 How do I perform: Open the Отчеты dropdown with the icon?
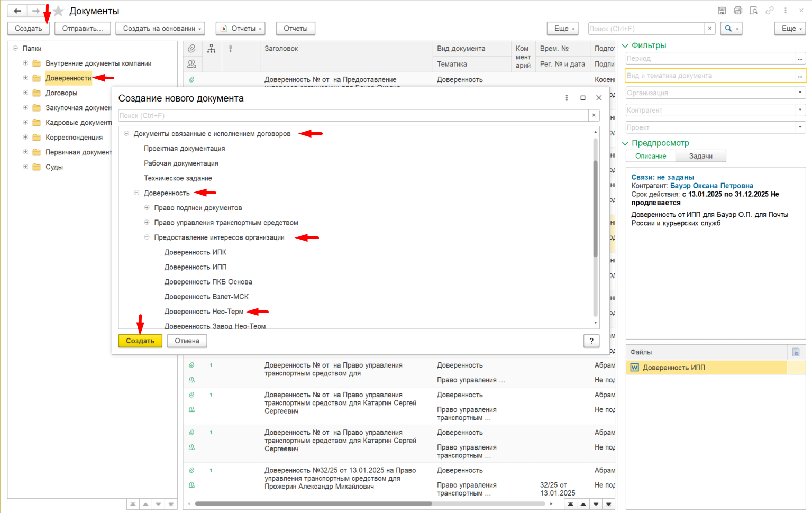240,29
